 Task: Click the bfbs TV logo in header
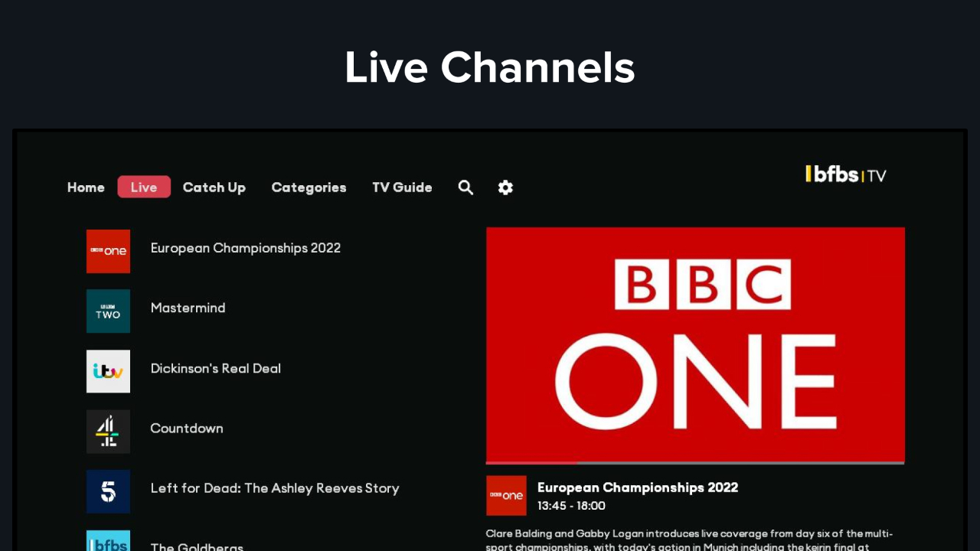point(846,174)
